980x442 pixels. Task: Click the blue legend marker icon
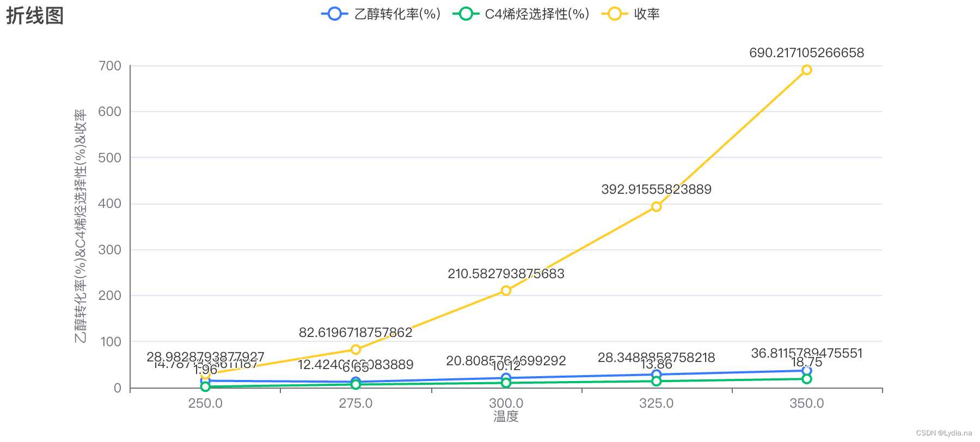pyautogui.click(x=335, y=14)
